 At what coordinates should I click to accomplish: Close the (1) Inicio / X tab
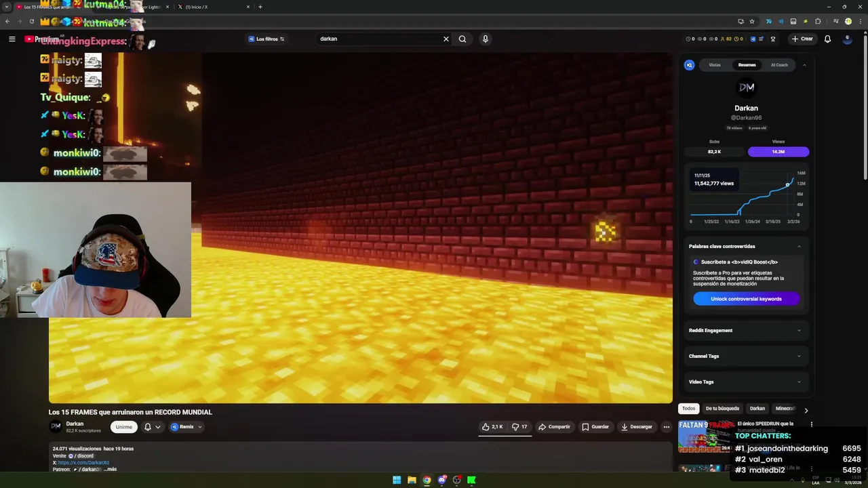click(x=248, y=7)
